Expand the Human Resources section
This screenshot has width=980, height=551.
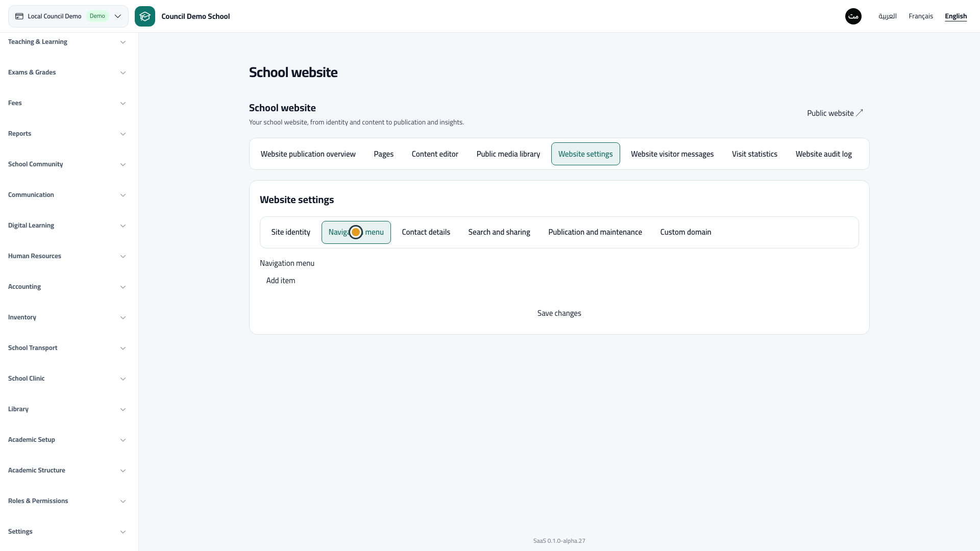click(x=67, y=256)
